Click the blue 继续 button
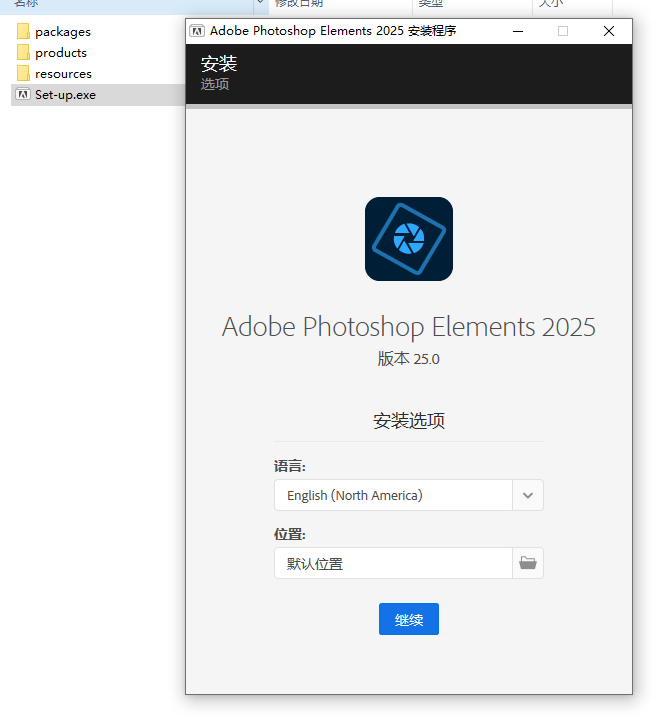This screenshot has width=653, height=720. point(409,619)
